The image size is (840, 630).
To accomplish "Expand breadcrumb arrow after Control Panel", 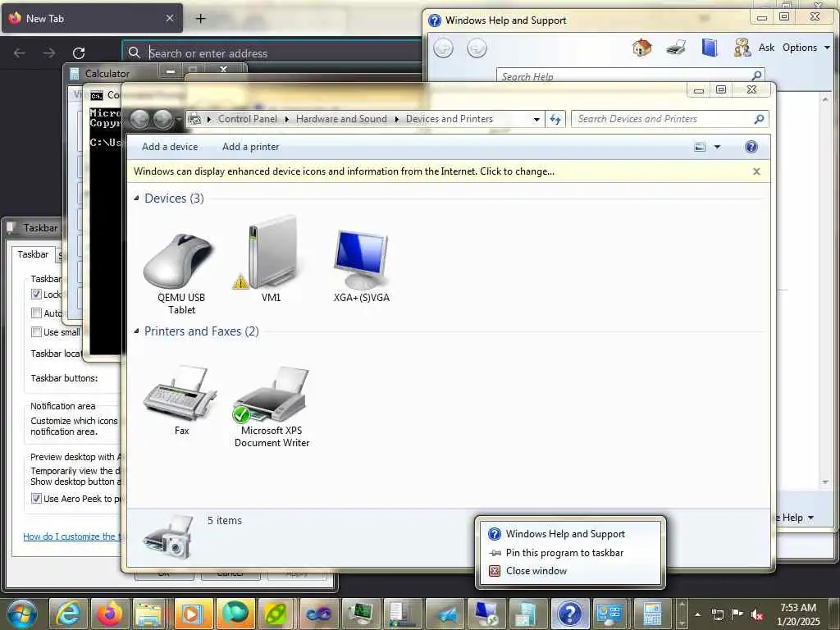I will tap(286, 119).
